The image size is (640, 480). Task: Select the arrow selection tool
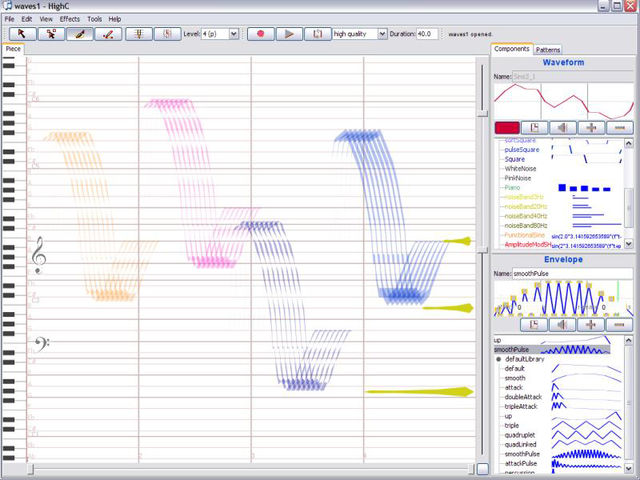(22, 34)
